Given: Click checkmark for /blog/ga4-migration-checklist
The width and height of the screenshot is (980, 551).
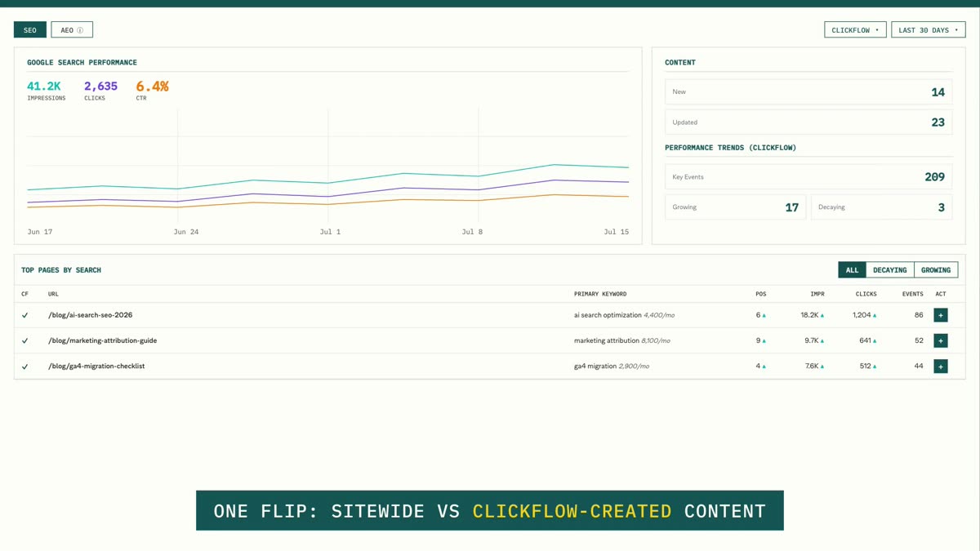Looking at the screenshot, I should [24, 367].
